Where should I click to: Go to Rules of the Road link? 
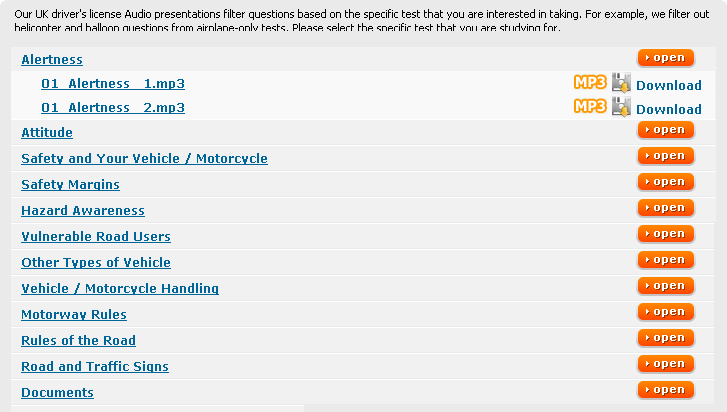[78, 340]
